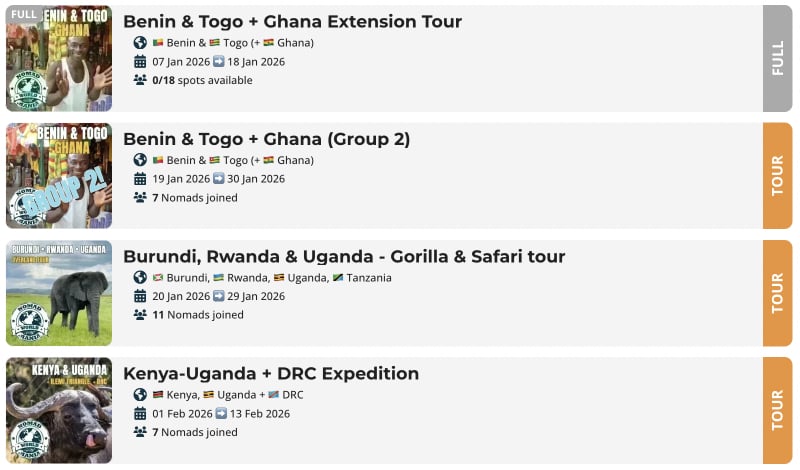Open buffalo thumbnail for Kenya & Uganda tour
Image resolution: width=800 pixels, height=470 pixels.
59,410
